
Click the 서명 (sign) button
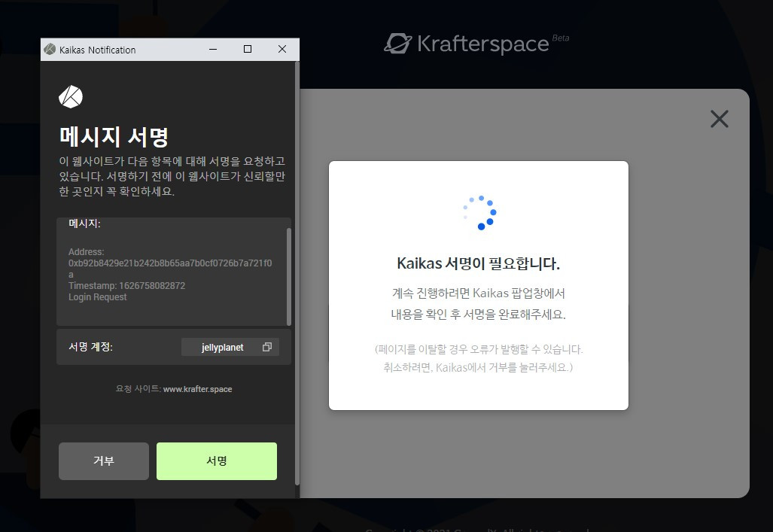click(217, 461)
